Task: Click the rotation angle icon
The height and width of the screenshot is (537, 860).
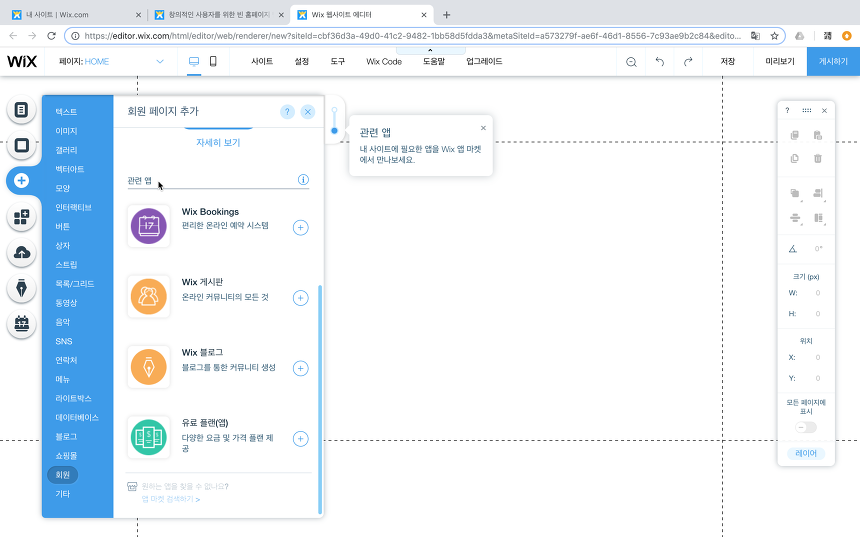Action: click(793, 249)
